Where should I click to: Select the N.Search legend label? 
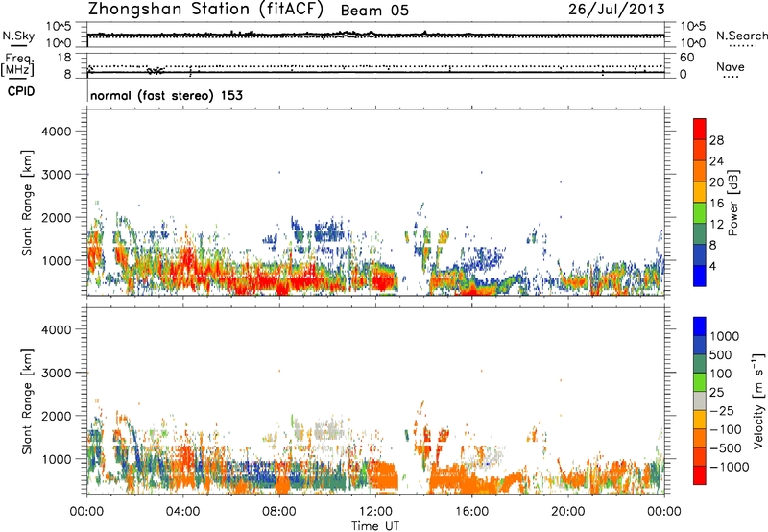pyautogui.click(x=741, y=36)
